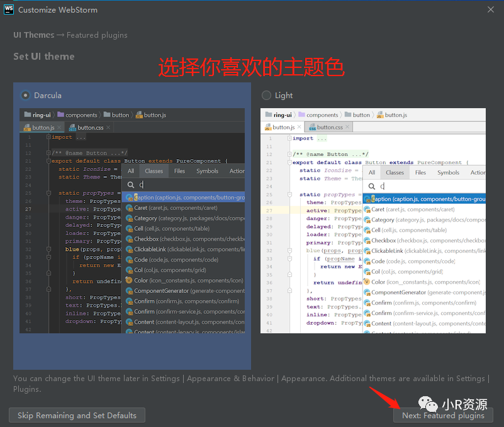This screenshot has width=504, height=427.
Task: Click Cell result row in Light preview
Action: point(424,230)
